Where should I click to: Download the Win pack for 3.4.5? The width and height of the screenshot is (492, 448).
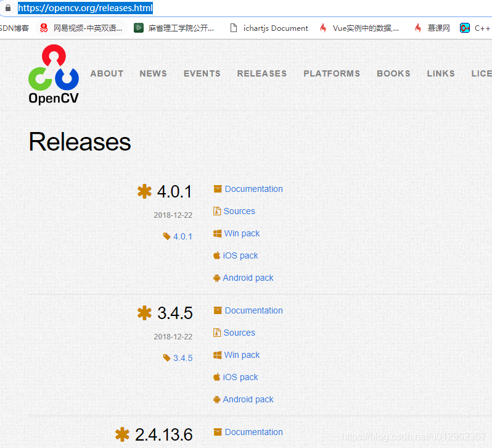tap(242, 355)
